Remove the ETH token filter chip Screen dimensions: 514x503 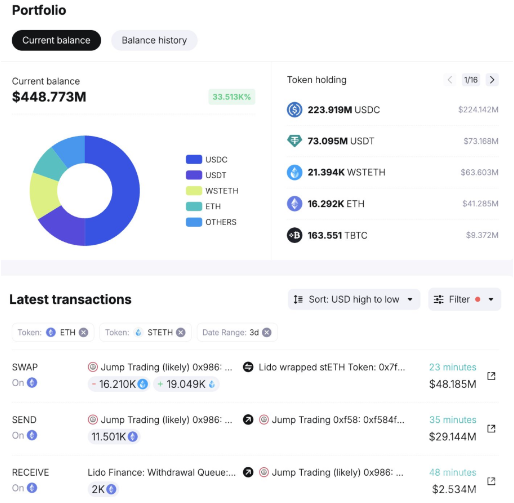84,332
